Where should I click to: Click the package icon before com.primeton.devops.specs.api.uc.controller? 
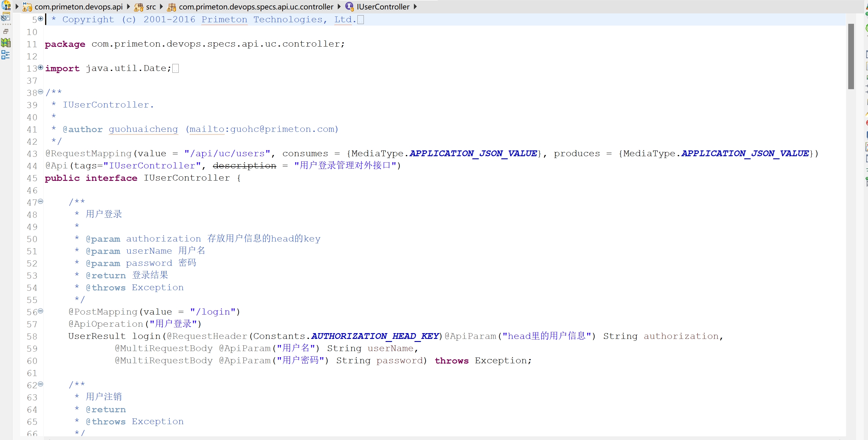171,7
